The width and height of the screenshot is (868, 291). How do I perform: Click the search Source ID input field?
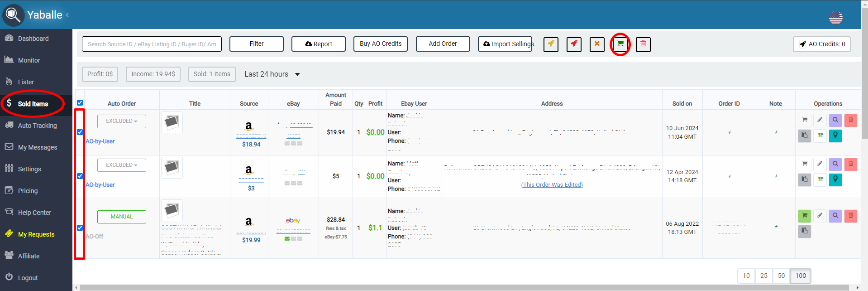(x=152, y=44)
